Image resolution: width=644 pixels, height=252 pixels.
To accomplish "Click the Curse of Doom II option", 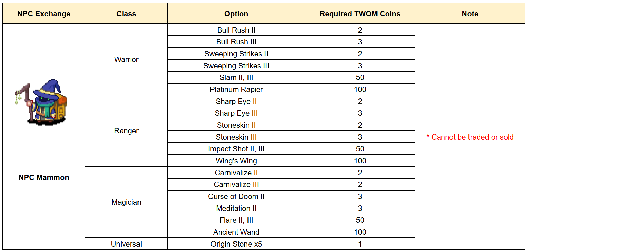I will [x=236, y=196].
